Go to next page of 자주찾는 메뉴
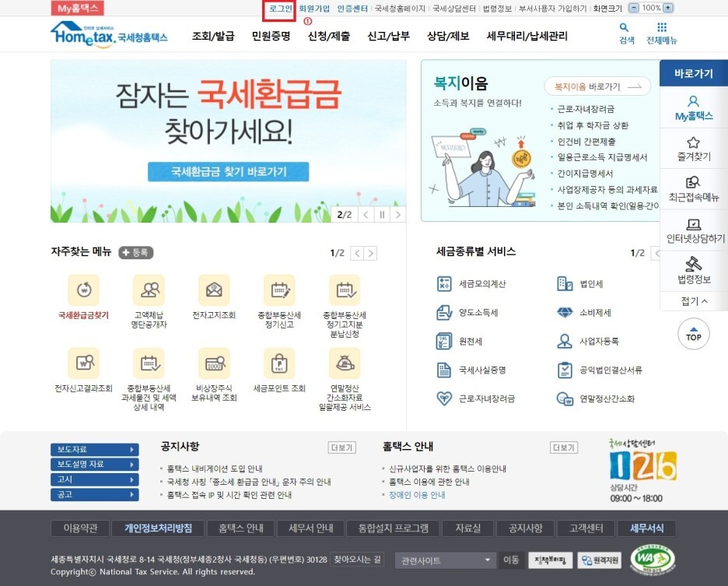Image resolution: width=728 pixels, height=586 pixels. 370,253
